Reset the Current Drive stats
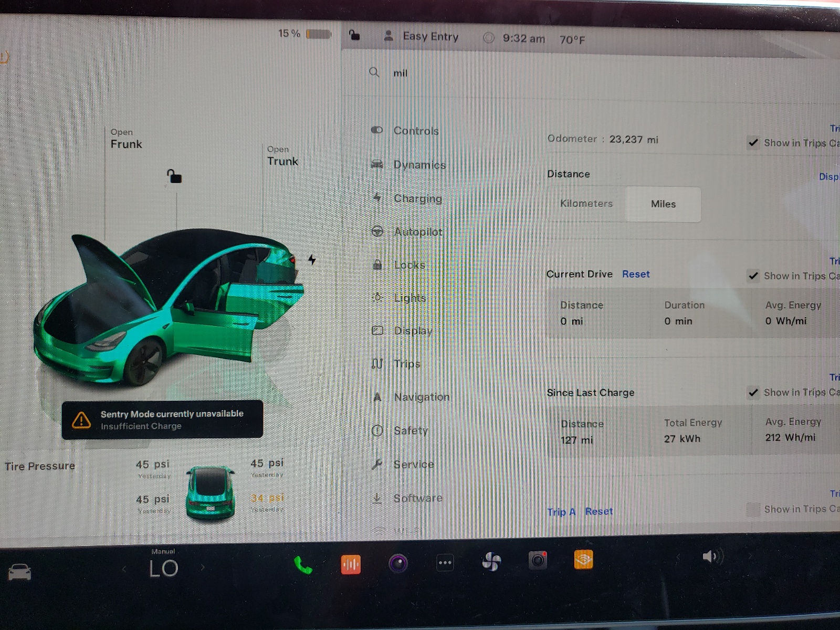Viewport: 840px width, 630px height. coord(636,274)
